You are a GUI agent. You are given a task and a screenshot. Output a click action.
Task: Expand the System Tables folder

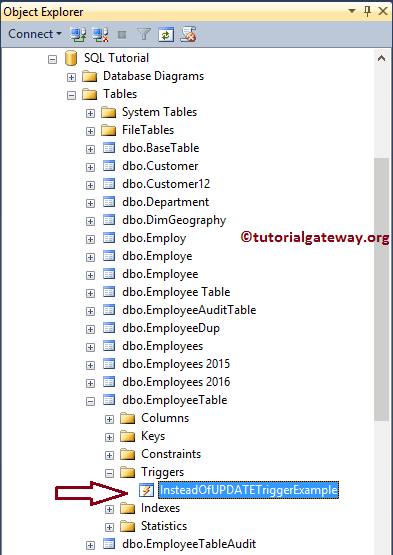click(91, 113)
